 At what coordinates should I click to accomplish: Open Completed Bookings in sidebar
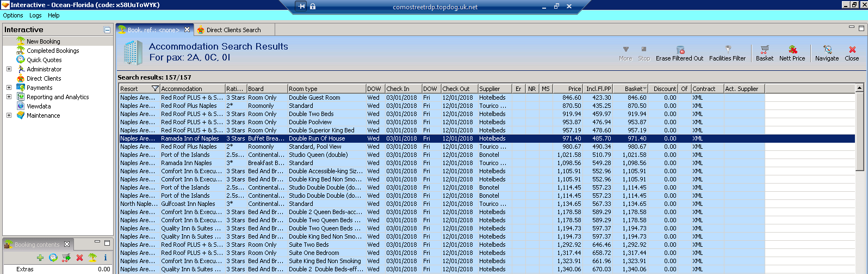click(x=53, y=51)
